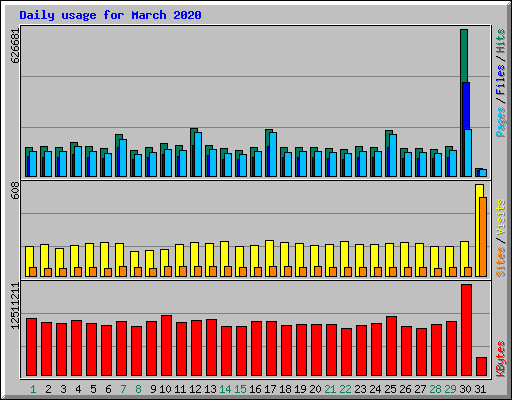Click day 1 on the date axis
512x400 pixels.
click(x=33, y=389)
